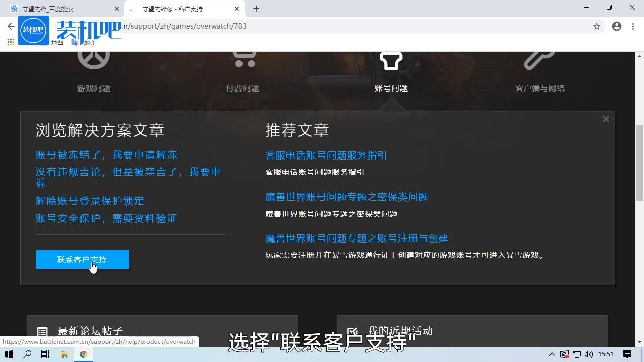Open the apps grid icon below back arrow

10,42
